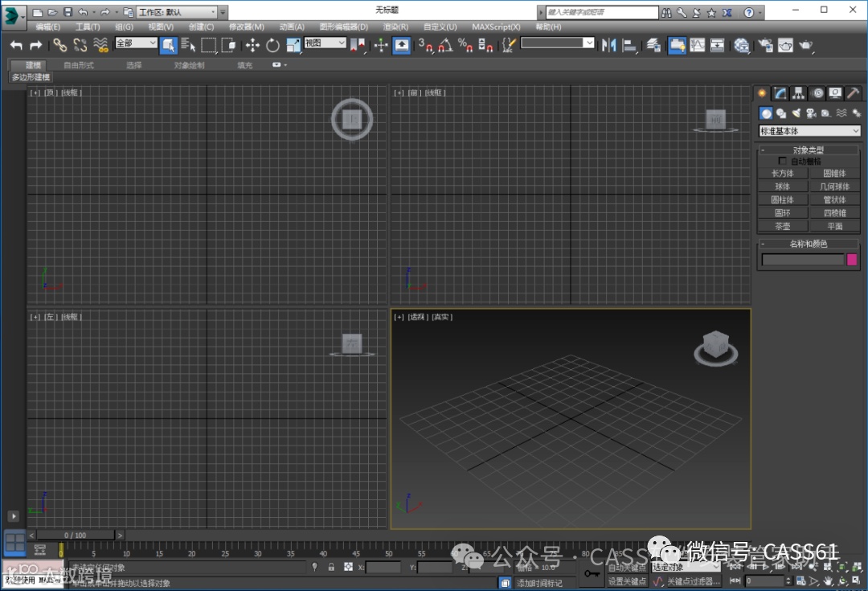This screenshot has width=868, height=591.
Task: Open the 修改器(M) menu
Action: click(246, 27)
